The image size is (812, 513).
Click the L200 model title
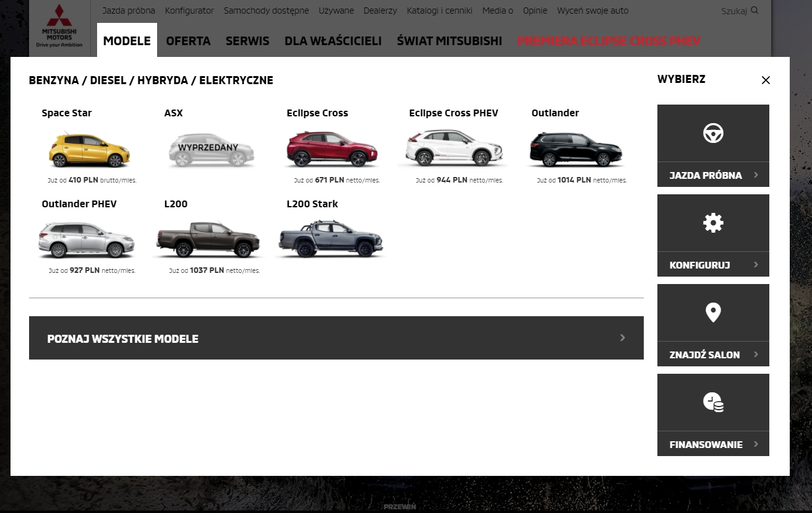point(176,204)
